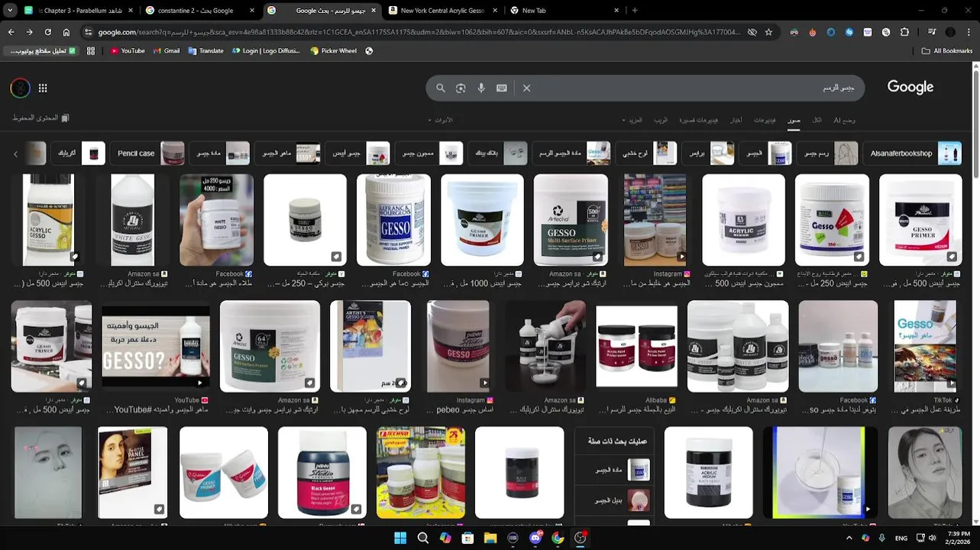Viewport: 980px width, 550px height.
Task: Open the Gmail bookmark
Action: click(x=167, y=50)
